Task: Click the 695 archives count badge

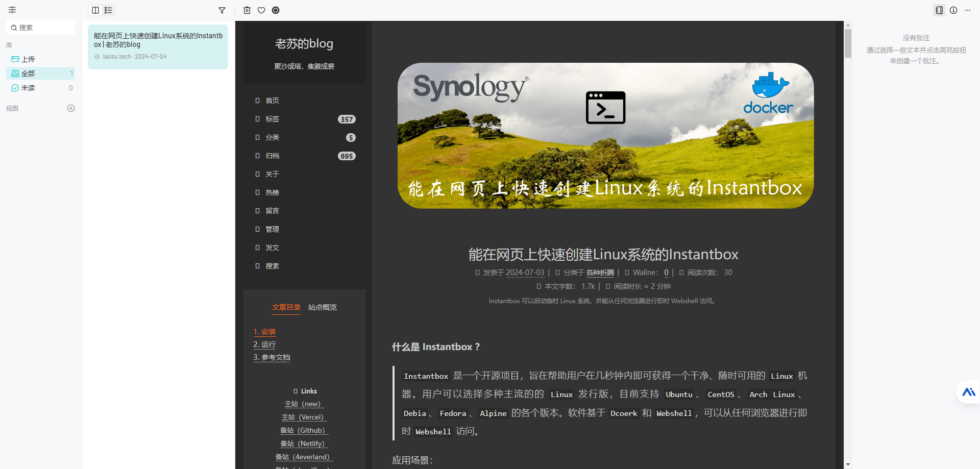Action: [x=347, y=156]
